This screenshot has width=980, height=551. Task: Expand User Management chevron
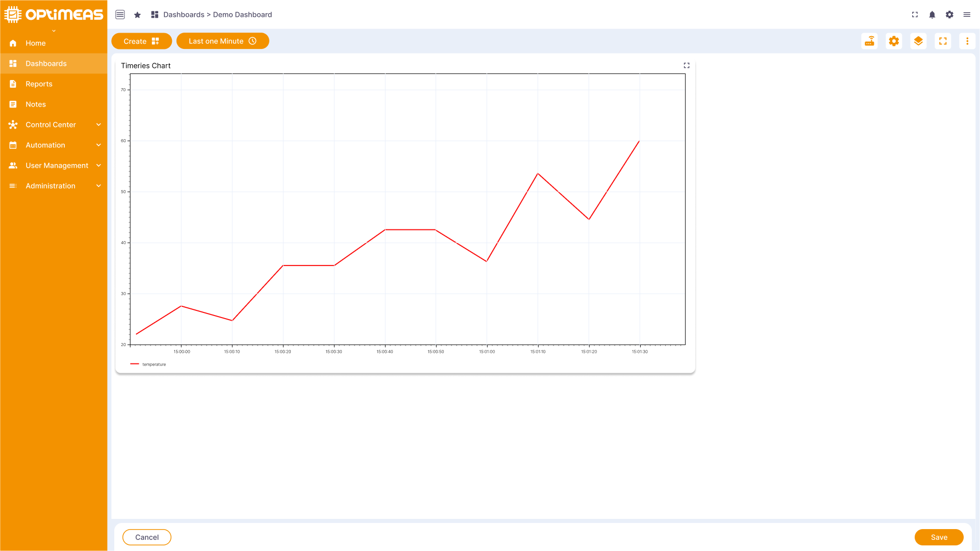click(98, 166)
